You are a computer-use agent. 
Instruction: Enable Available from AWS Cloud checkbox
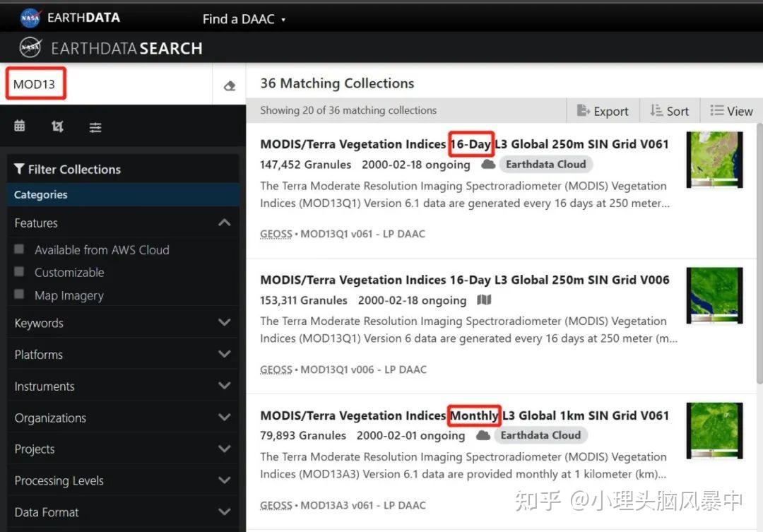(20, 249)
